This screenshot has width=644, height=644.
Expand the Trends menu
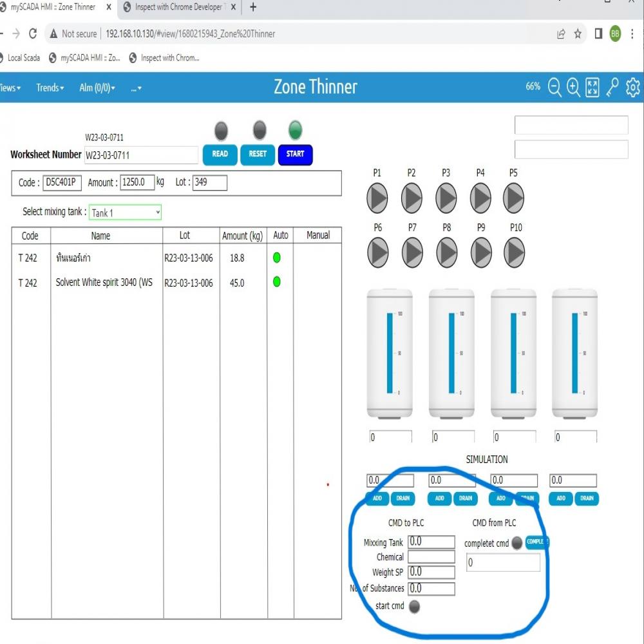click(x=50, y=88)
